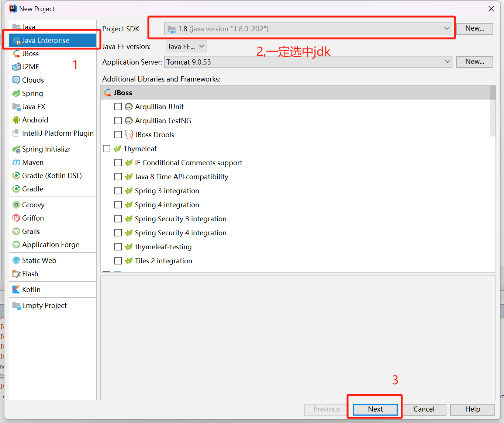The height and width of the screenshot is (423, 504).
Task: Select Java Enterprise project type
Action: [x=53, y=41]
